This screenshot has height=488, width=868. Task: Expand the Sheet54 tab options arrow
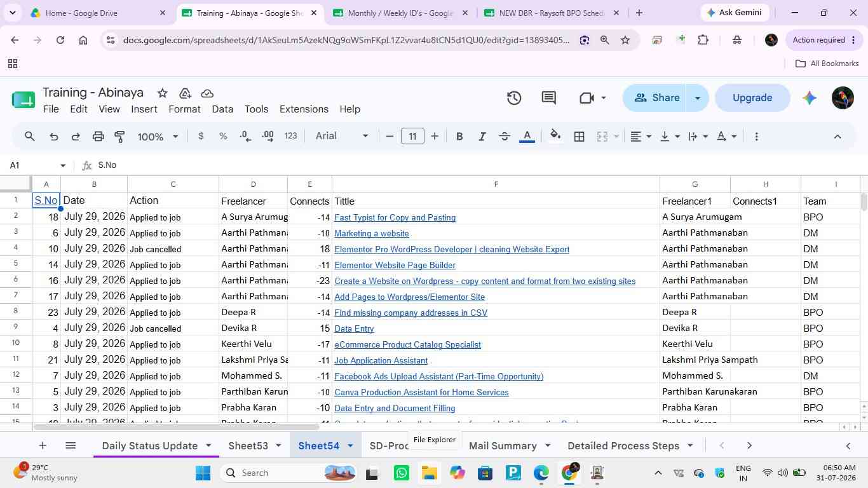[350, 445]
